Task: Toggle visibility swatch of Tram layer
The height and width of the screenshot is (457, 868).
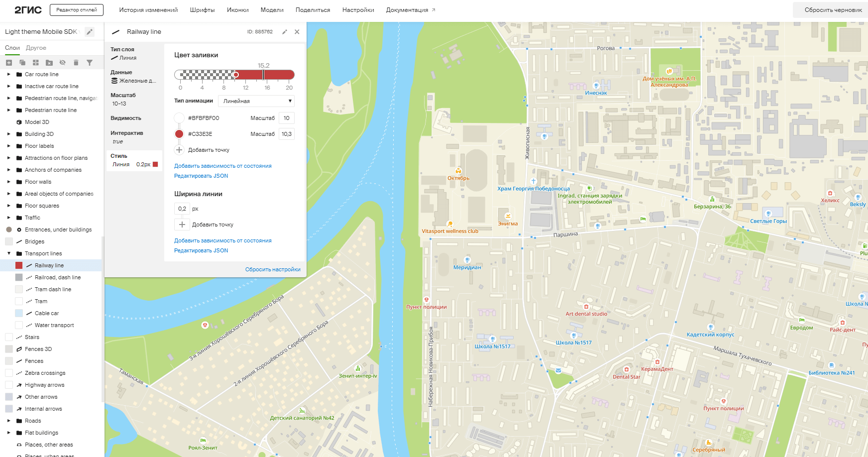Action: pyautogui.click(x=19, y=301)
